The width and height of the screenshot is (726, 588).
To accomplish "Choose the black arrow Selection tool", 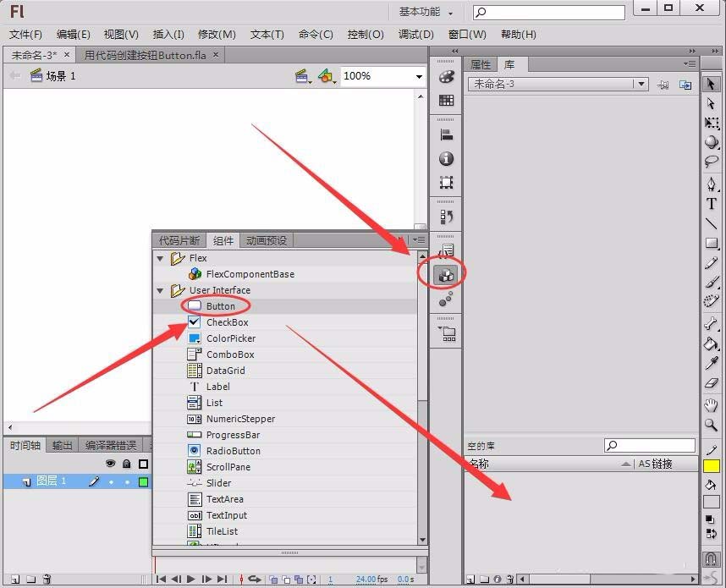I will [x=712, y=83].
